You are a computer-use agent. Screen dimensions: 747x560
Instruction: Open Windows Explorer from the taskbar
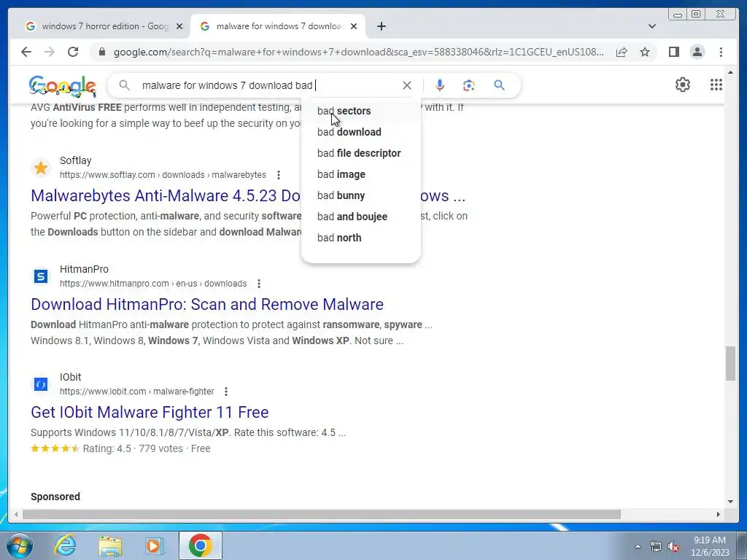tap(110, 545)
